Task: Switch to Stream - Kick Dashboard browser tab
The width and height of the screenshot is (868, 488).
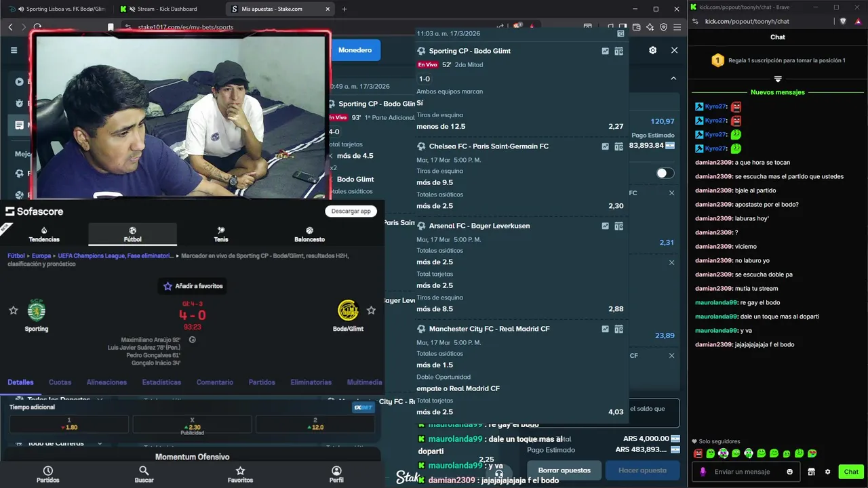Action: pyautogui.click(x=167, y=9)
